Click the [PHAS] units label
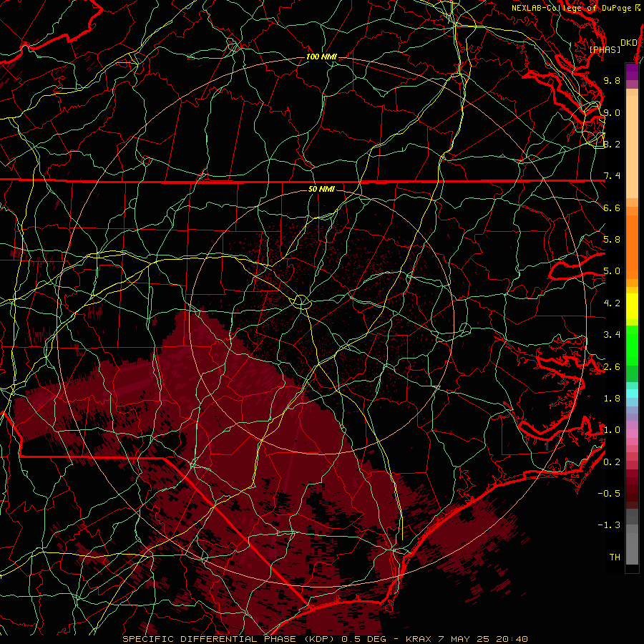 pos(605,50)
